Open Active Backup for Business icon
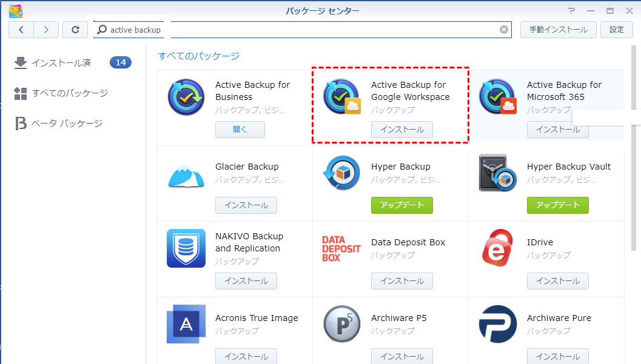This screenshot has height=364, width=641. [186, 97]
